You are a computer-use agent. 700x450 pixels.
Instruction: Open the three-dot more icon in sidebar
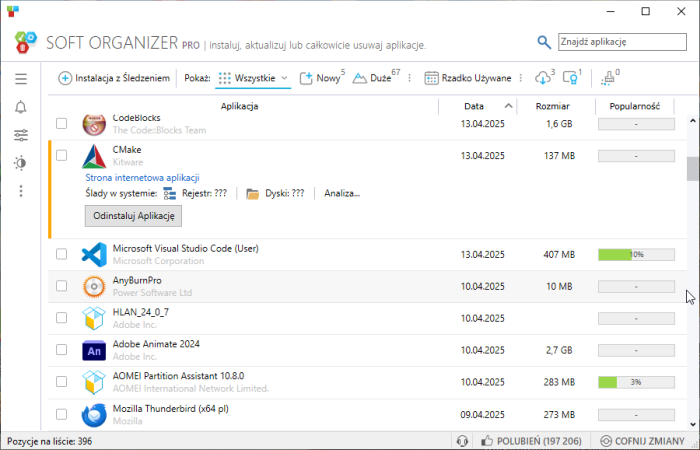coord(21,191)
